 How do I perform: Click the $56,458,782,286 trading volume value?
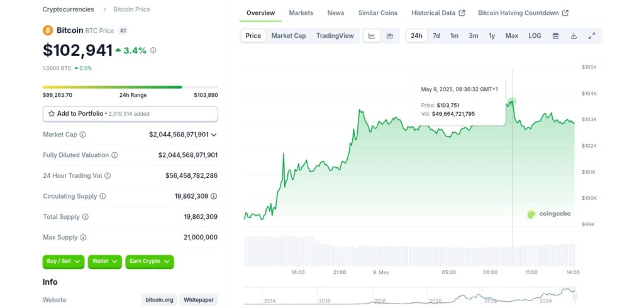pos(191,176)
